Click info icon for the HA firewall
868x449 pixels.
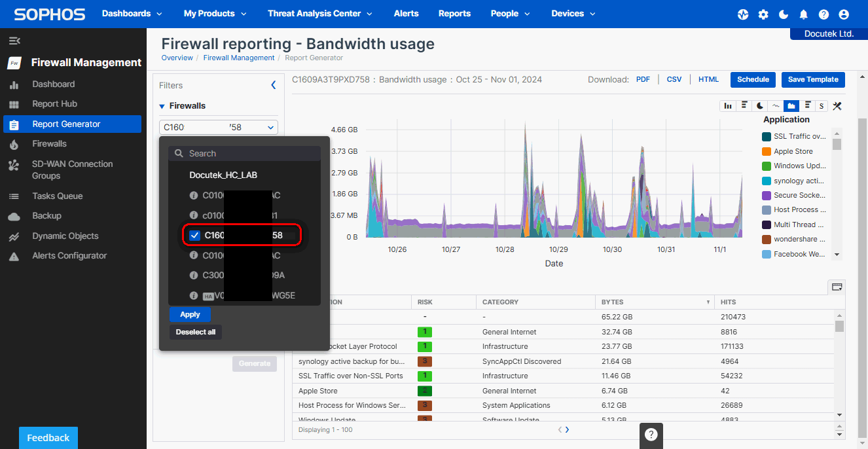point(194,295)
